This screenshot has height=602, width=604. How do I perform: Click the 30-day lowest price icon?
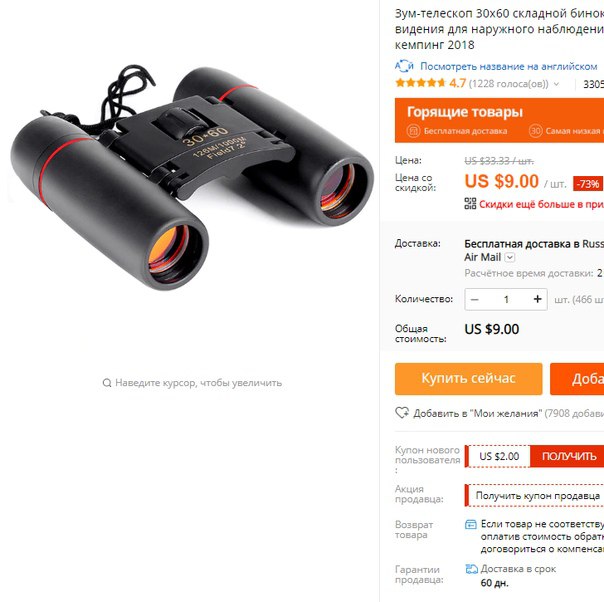(x=535, y=131)
